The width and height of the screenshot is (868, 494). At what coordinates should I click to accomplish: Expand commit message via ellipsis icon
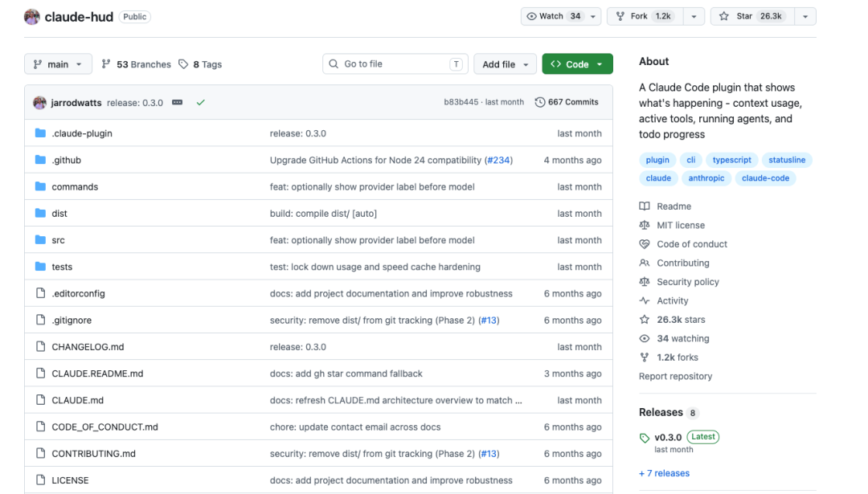(x=177, y=102)
